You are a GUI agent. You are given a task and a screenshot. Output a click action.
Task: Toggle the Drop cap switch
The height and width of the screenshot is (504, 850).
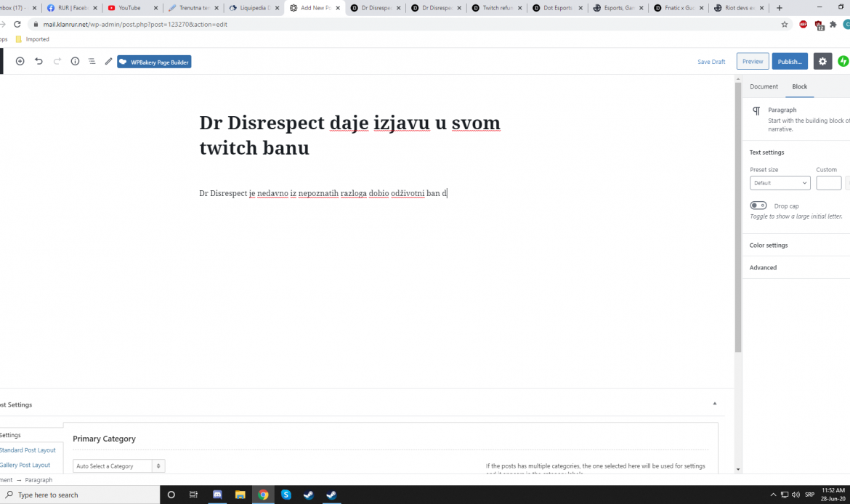[758, 206]
